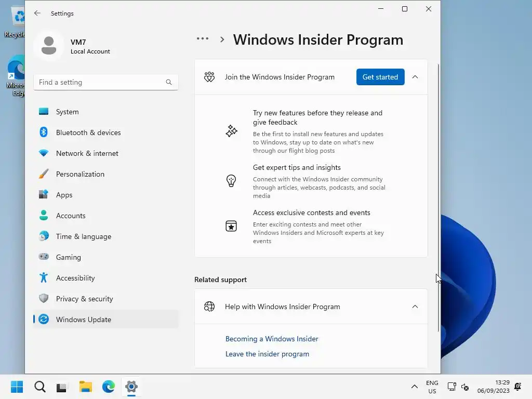Launch Microsoft Edge from the taskbar
532x399 pixels.
(109, 387)
